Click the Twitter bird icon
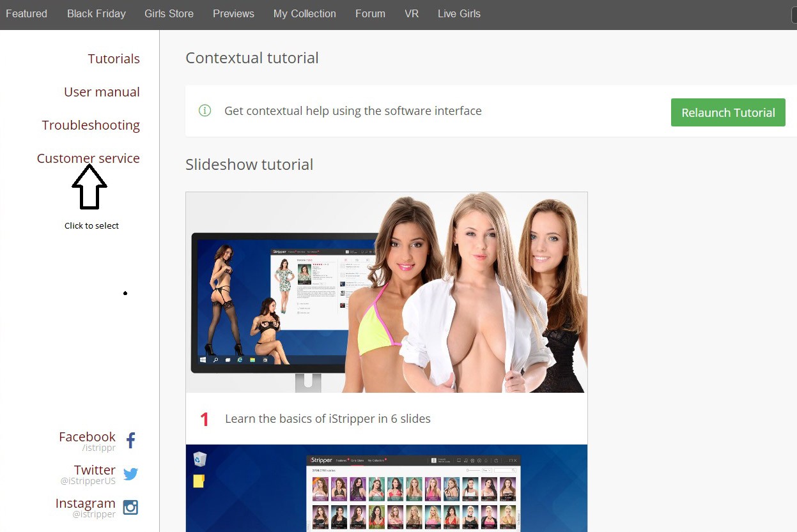Viewport: 797px width, 532px height. click(130, 474)
